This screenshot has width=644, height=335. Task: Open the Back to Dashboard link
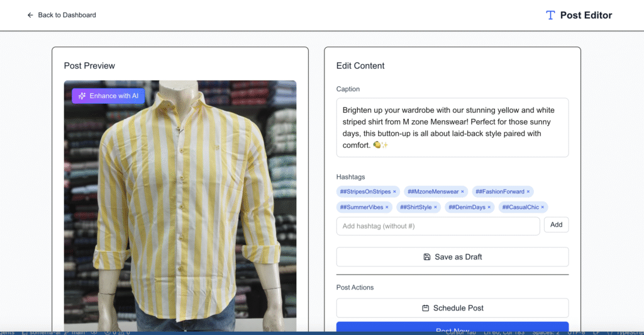pyautogui.click(x=67, y=15)
